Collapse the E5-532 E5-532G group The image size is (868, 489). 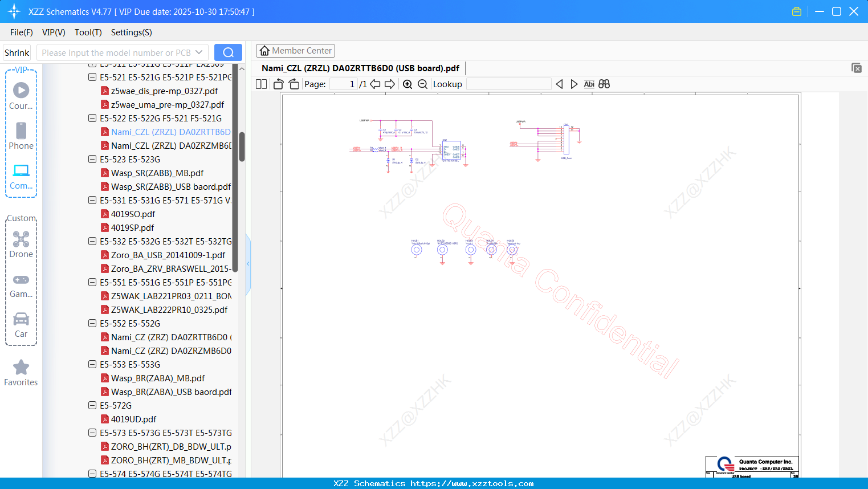(92, 241)
